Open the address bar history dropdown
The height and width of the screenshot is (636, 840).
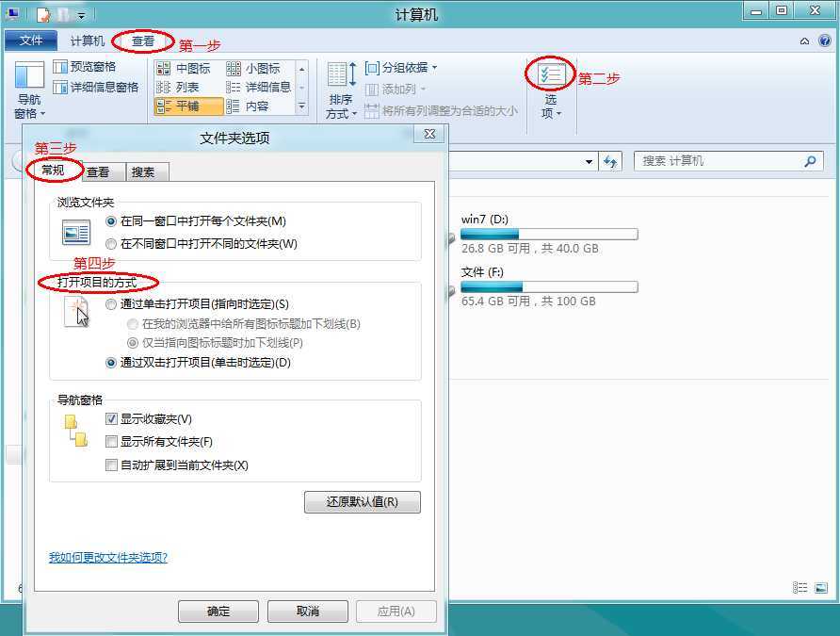(589, 161)
